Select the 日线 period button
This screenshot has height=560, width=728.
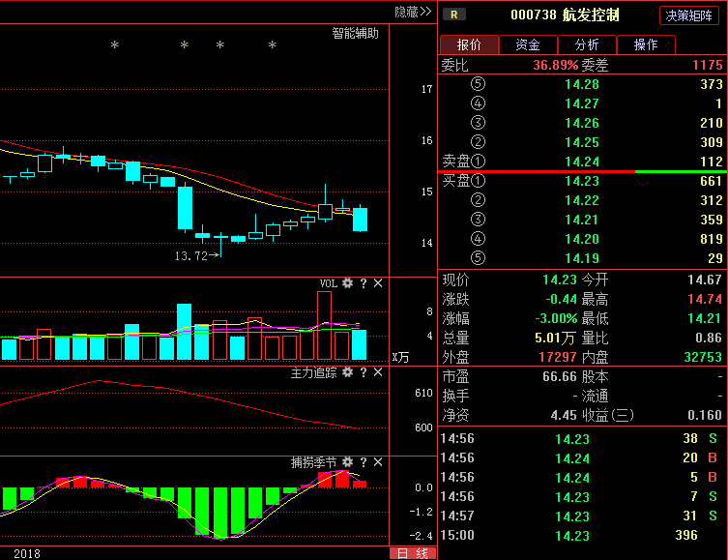(412, 553)
